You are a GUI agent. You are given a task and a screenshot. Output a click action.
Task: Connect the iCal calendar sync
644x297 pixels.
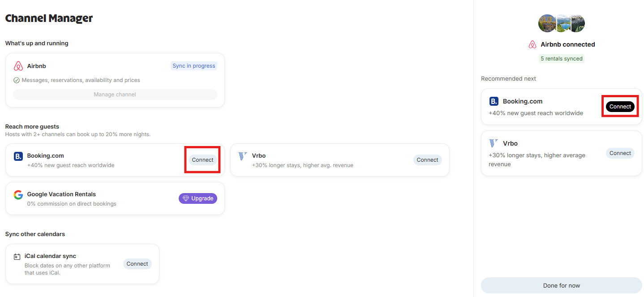(x=137, y=264)
